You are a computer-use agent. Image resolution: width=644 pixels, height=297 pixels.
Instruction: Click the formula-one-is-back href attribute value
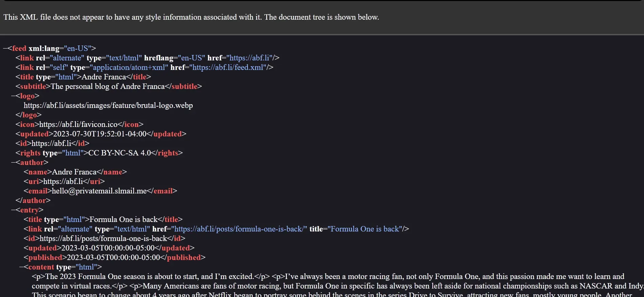pos(239,229)
